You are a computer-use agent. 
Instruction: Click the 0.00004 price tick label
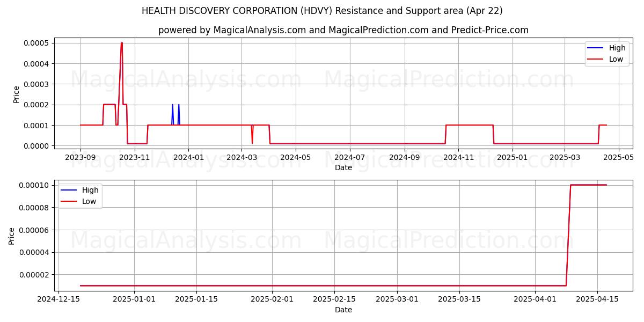tap(34, 252)
